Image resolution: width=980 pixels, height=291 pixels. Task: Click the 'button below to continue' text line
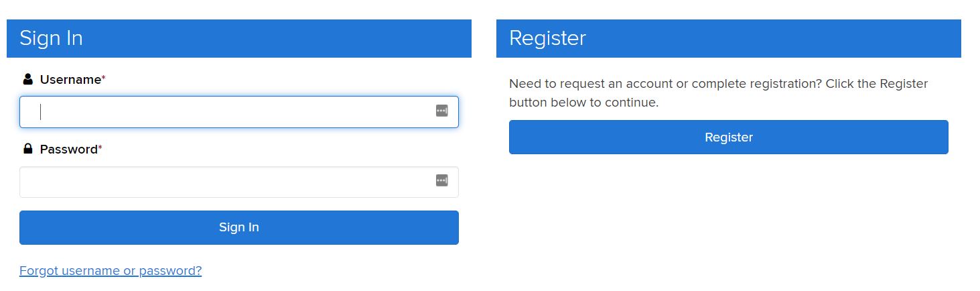pyautogui.click(x=584, y=103)
